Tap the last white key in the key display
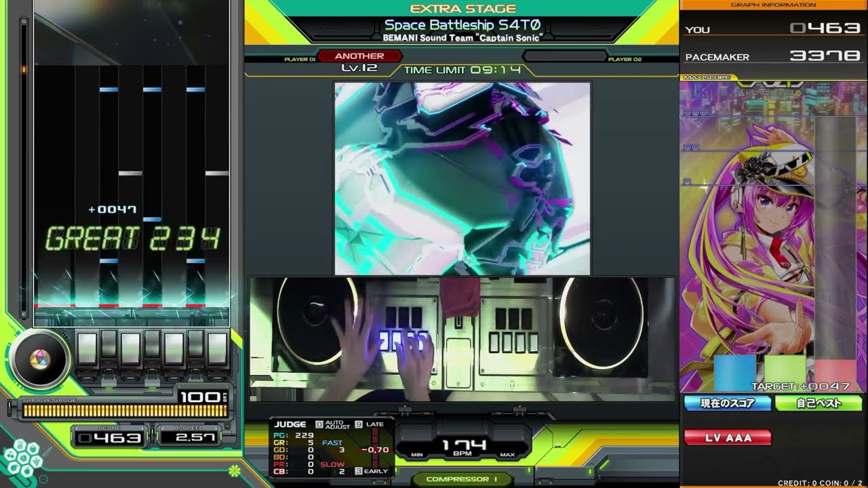The image size is (868, 488). click(218, 350)
